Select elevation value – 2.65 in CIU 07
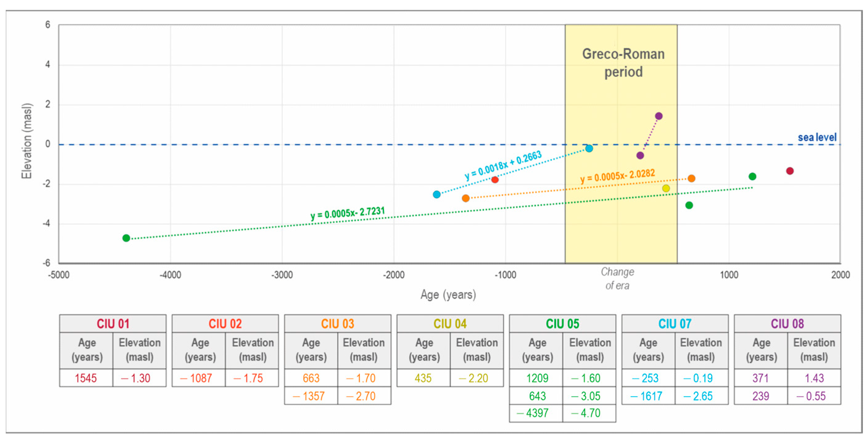This screenshot has height=441, width=868. tap(698, 396)
